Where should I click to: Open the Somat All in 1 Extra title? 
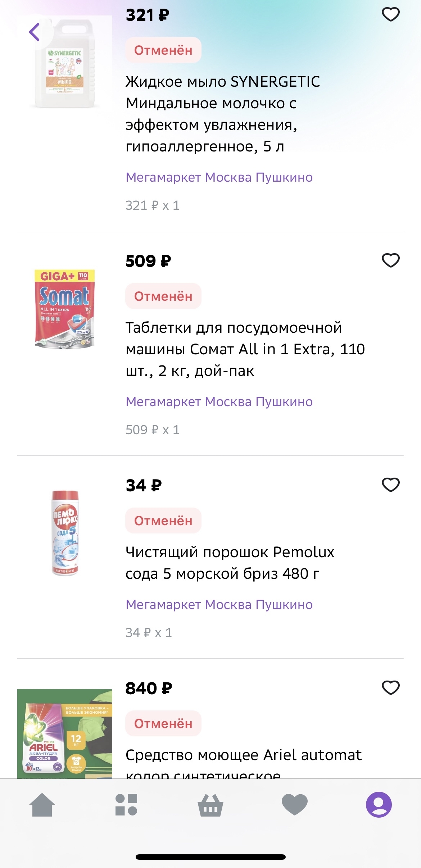(245, 349)
